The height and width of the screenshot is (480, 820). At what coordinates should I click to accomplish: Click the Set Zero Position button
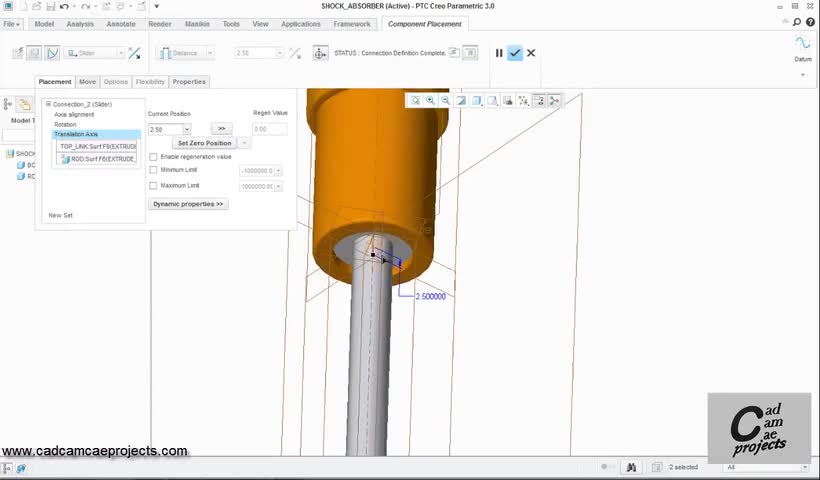204,143
